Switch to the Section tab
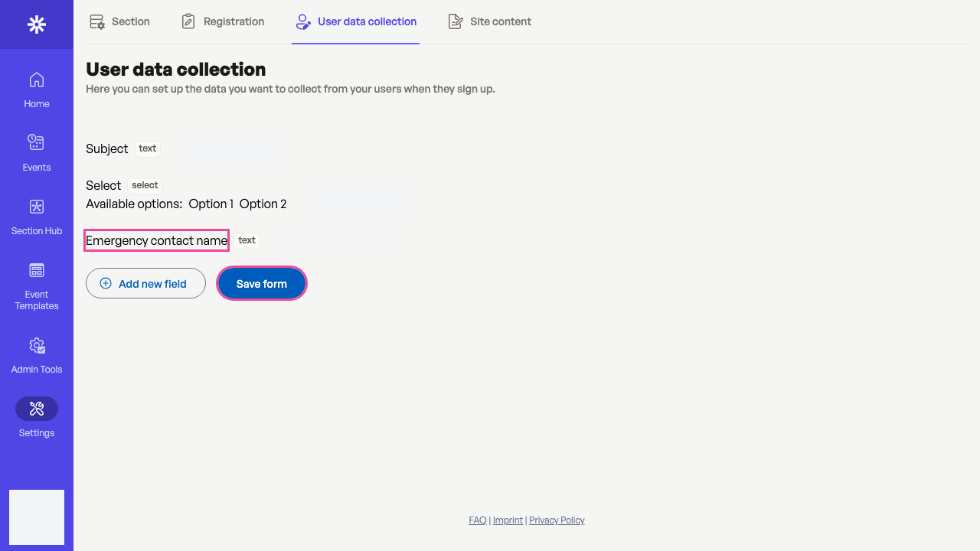Screen dimensions: 980x551 [x=119, y=21]
